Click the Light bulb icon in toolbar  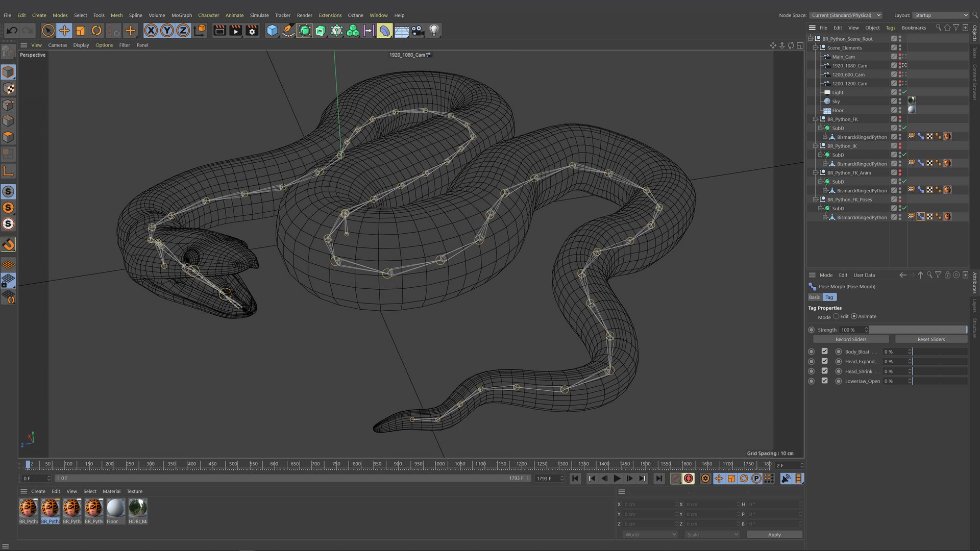(434, 31)
